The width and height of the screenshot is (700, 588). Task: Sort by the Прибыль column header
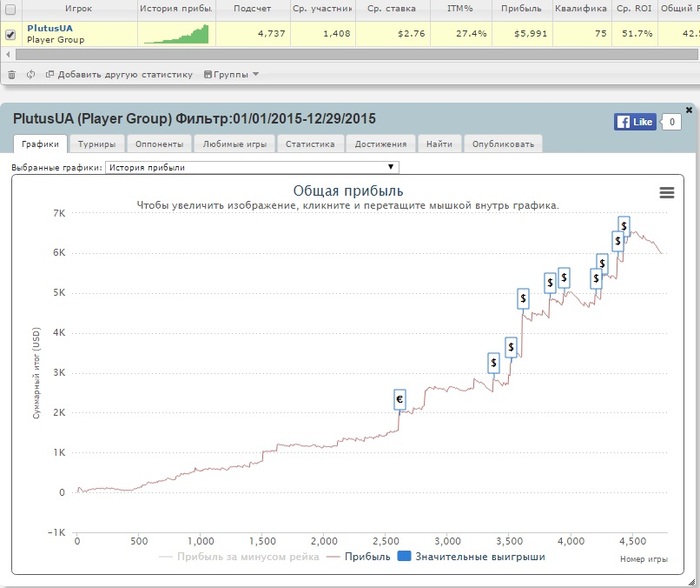521,8
